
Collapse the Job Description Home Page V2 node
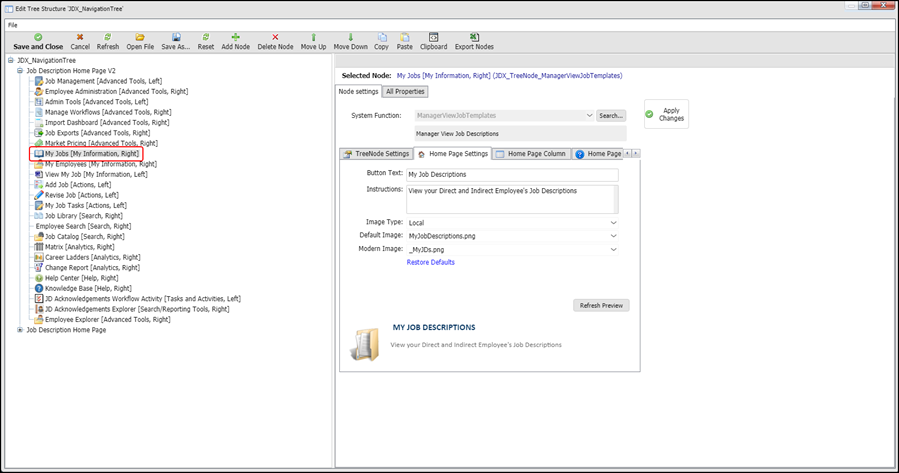(21, 71)
